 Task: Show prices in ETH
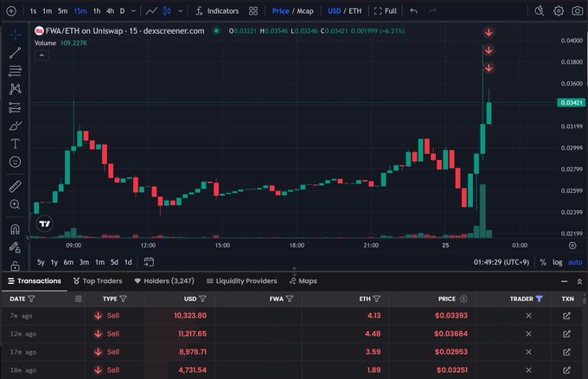pyautogui.click(x=355, y=11)
